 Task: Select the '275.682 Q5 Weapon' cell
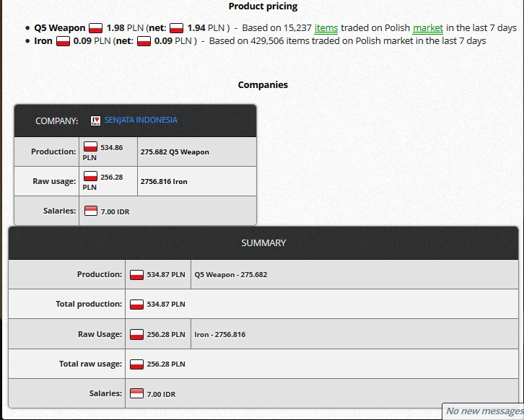click(197, 152)
